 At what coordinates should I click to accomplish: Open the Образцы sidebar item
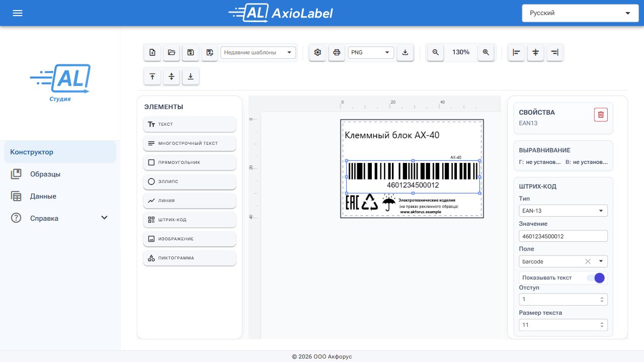60,174
